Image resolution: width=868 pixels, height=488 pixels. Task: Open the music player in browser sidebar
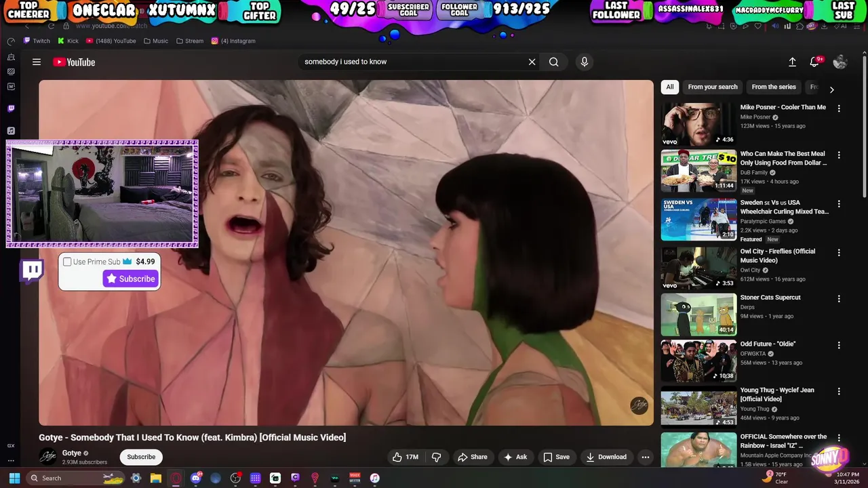pyautogui.click(x=11, y=130)
